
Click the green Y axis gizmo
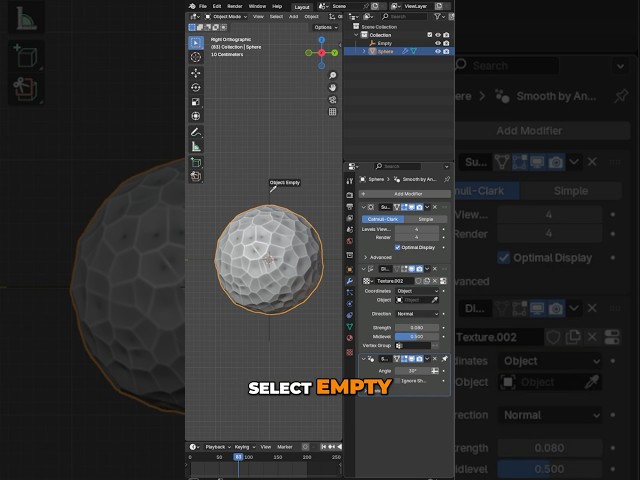tap(335, 53)
